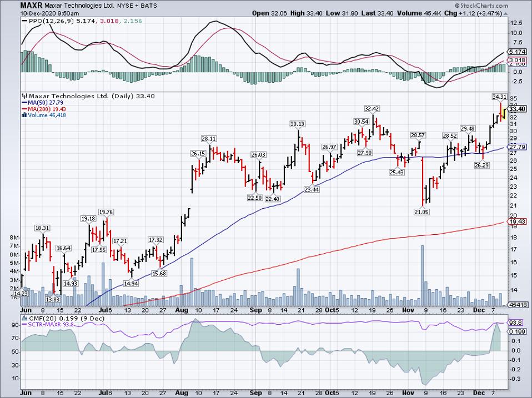Click the CMF(20) 0.199 (9 Dec) label

tap(67, 318)
